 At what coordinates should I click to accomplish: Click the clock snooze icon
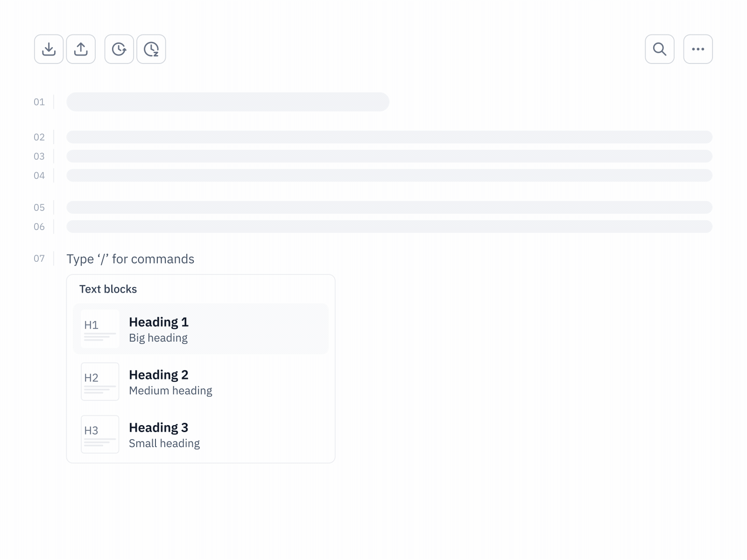151,49
